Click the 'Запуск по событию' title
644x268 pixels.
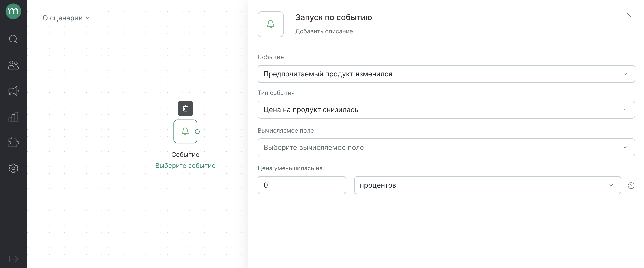[x=334, y=17]
